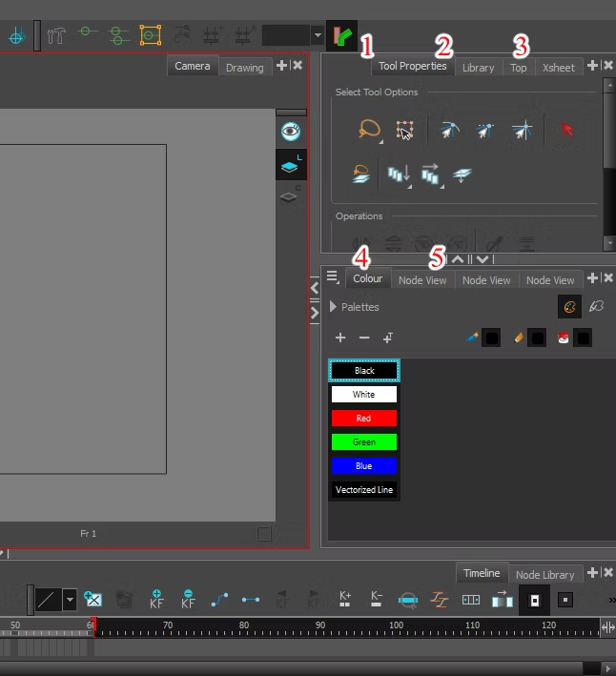Add a view beside the Drawing tab
This screenshot has height=676, width=616.
(x=281, y=66)
